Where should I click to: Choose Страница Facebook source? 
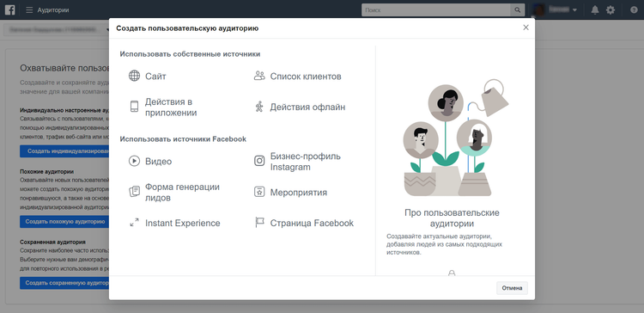click(x=312, y=223)
